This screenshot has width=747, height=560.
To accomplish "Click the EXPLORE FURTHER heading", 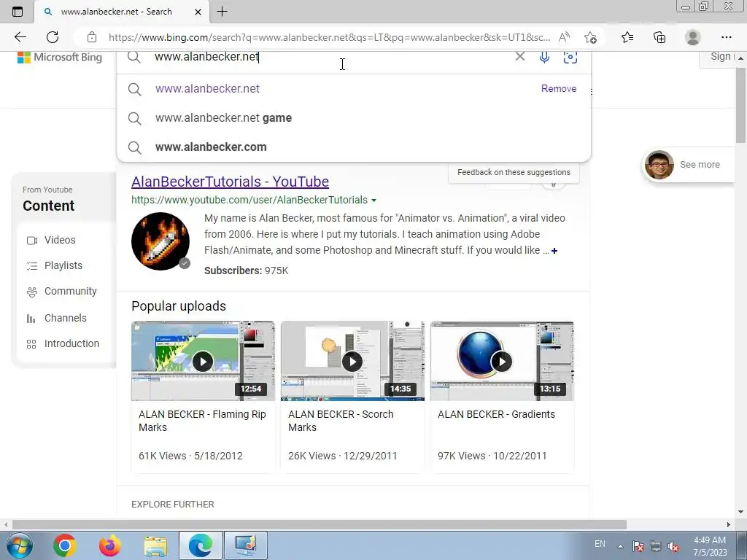I will point(172,505).
